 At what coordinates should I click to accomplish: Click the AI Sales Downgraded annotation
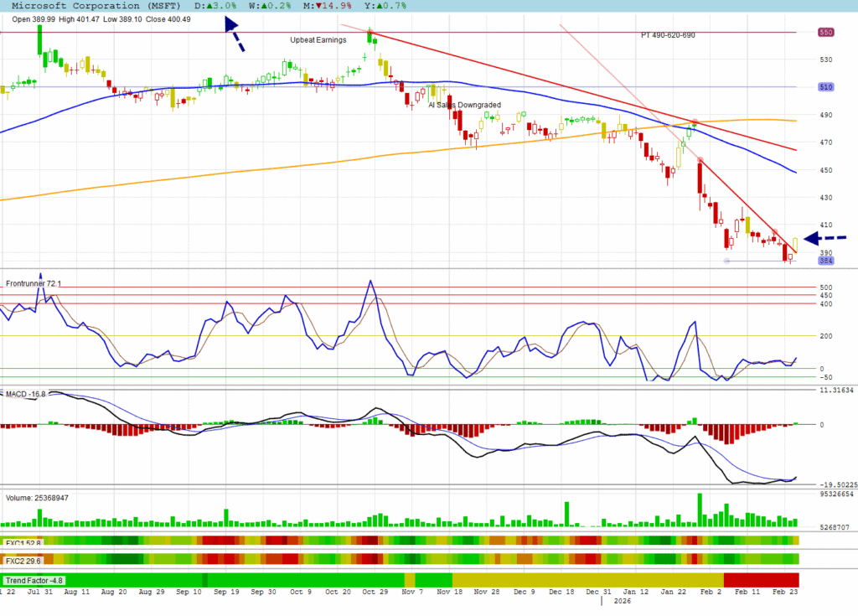(464, 105)
